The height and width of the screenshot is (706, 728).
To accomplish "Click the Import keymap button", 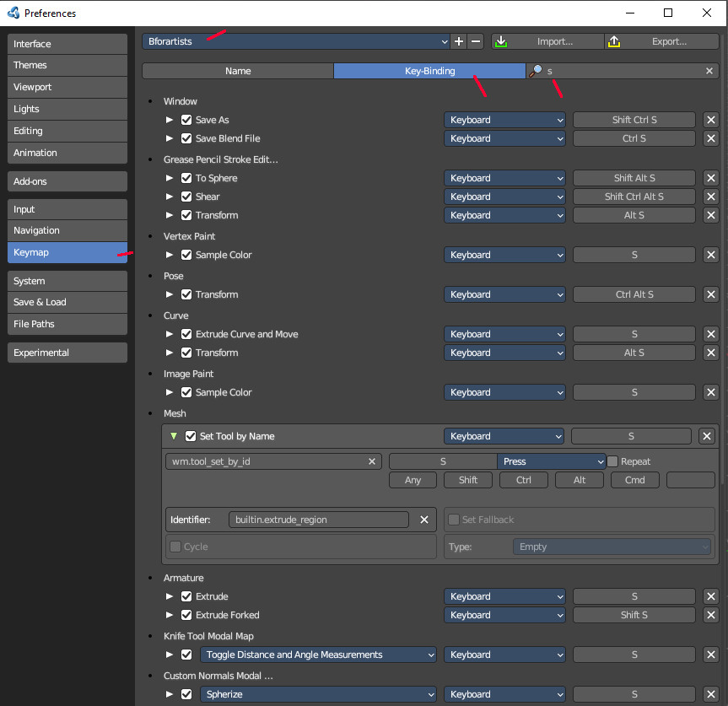I will click(547, 41).
